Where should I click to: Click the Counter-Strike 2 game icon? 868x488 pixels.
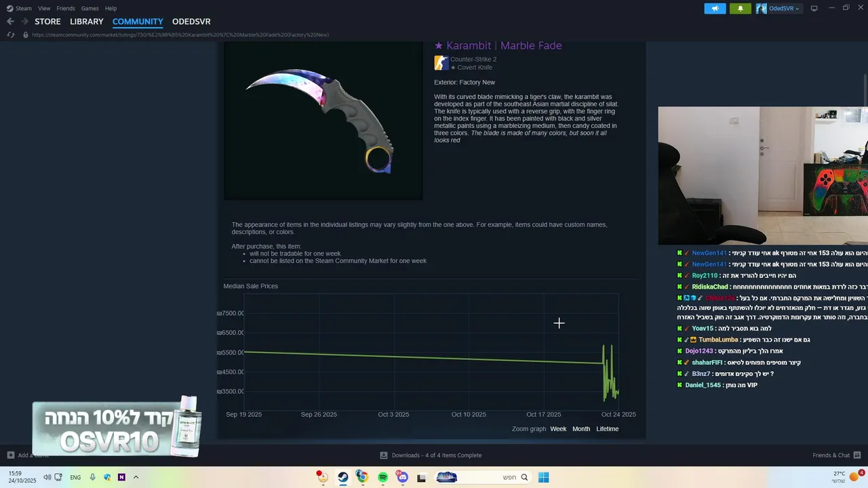click(441, 63)
